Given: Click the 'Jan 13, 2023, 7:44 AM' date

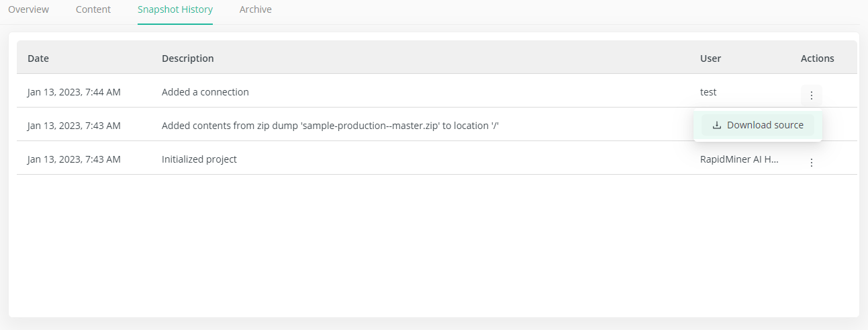Looking at the screenshot, I should (74, 92).
